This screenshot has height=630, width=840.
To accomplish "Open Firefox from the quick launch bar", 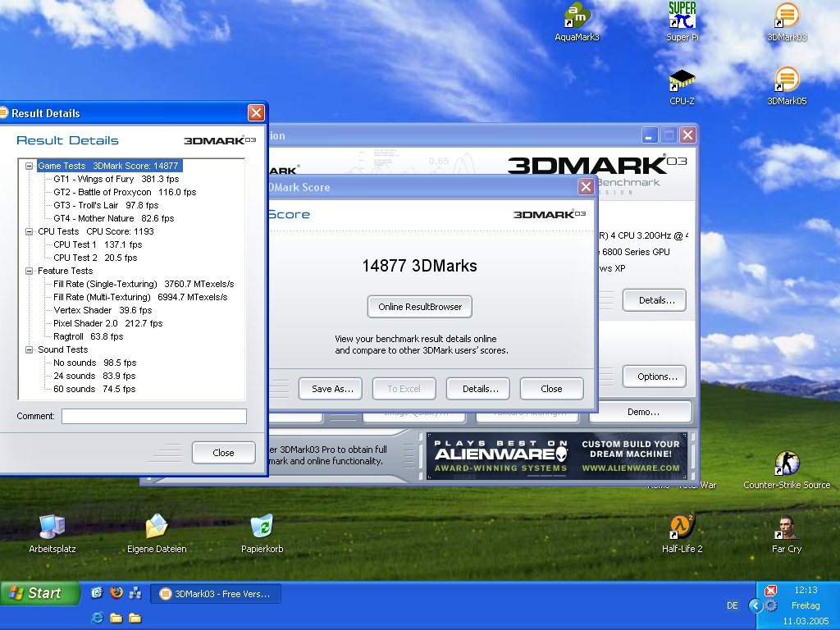I will point(116,592).
